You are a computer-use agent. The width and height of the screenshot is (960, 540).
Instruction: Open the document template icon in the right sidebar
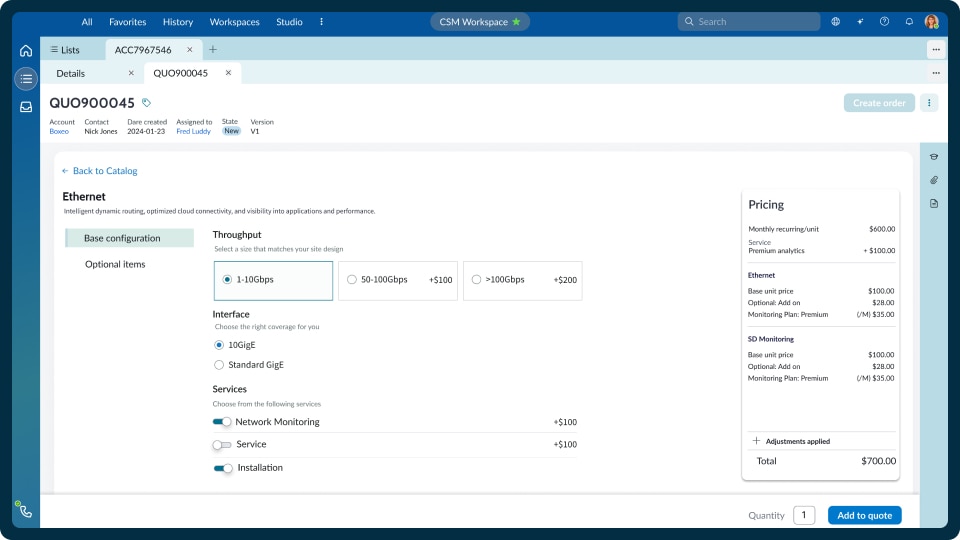934,203
